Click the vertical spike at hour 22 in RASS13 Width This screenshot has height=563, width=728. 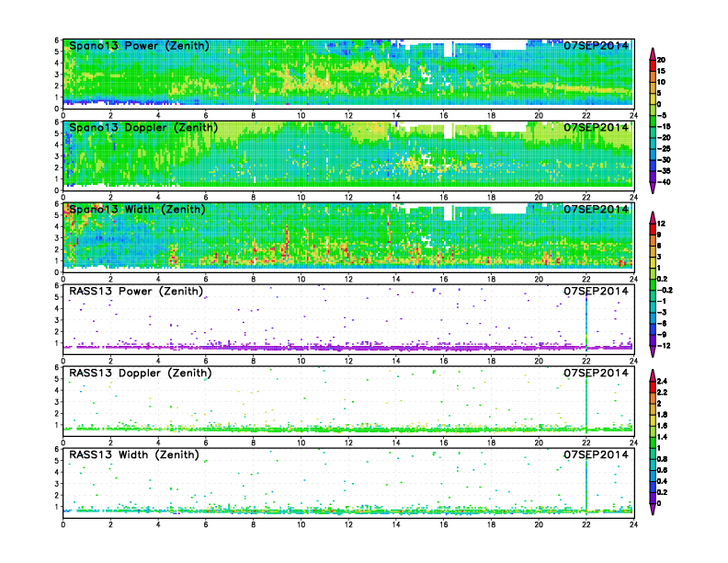(x=586, y=486)
